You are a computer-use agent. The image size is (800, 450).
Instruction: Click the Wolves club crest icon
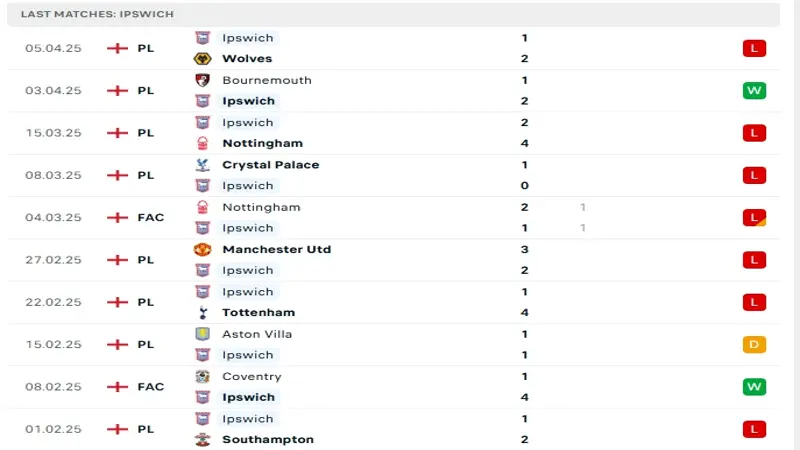[203, 59]
